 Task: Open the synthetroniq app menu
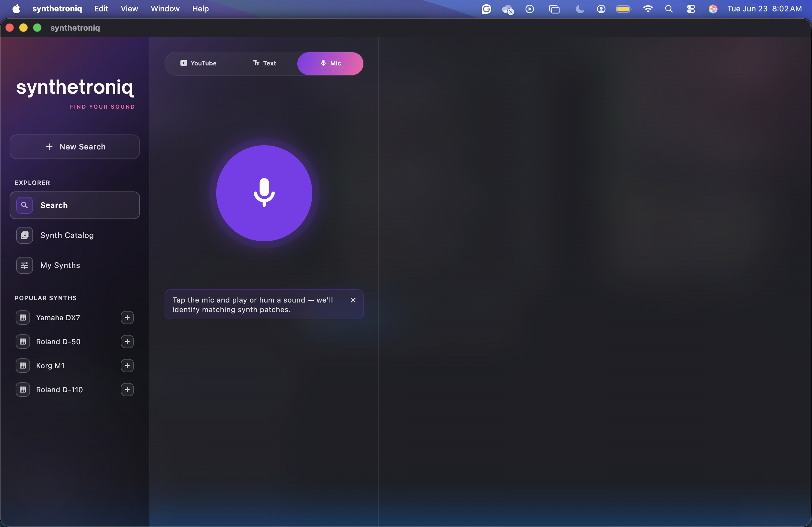click(57, 9)
